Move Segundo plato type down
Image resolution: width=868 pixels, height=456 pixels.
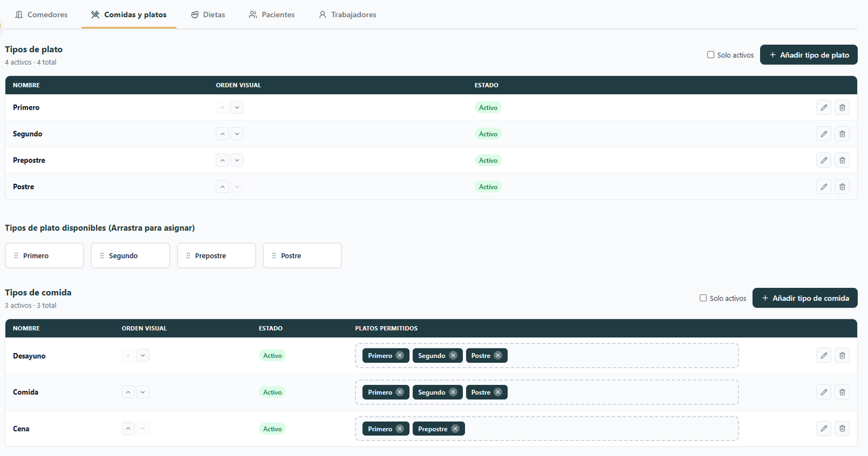point(237,134)
